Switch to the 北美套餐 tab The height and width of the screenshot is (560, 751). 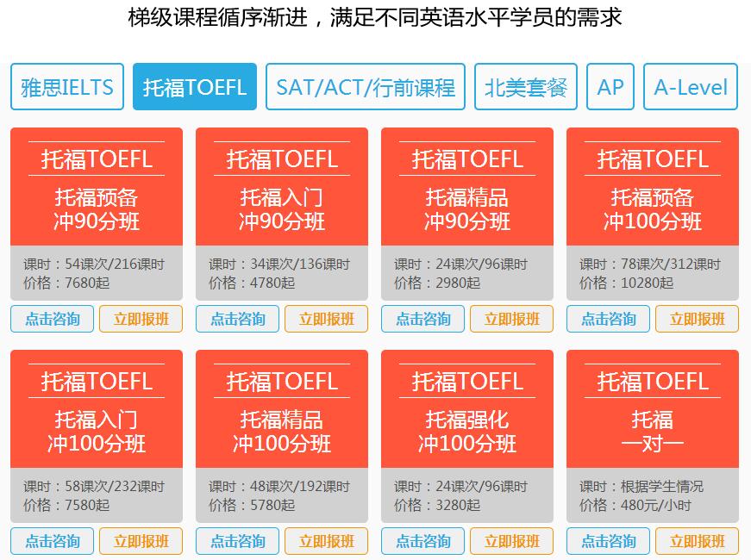(526, 87)
